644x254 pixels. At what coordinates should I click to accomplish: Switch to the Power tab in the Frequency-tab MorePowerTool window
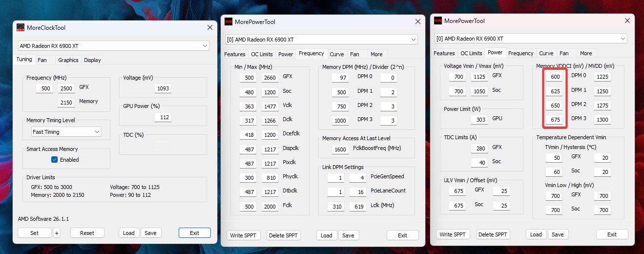tap(286, 54)
